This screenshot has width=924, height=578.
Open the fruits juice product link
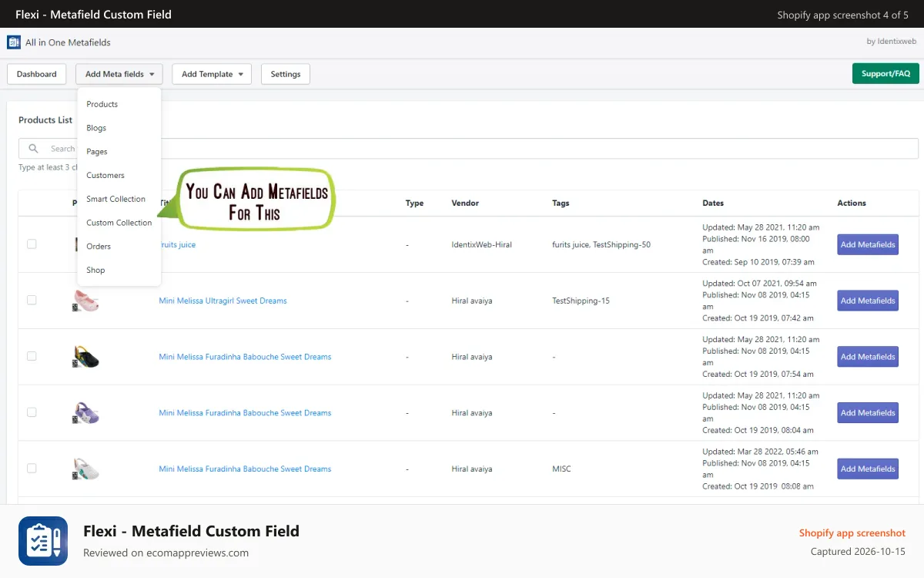(x=179, y=244)
